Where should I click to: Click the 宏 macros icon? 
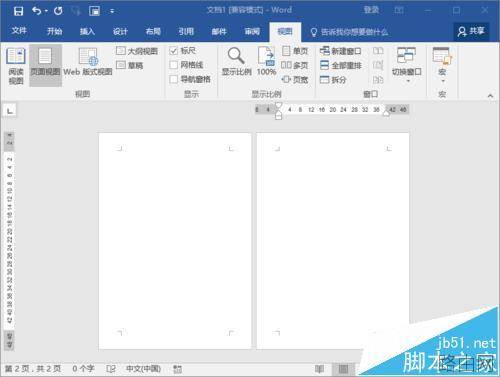click(442, 56)
